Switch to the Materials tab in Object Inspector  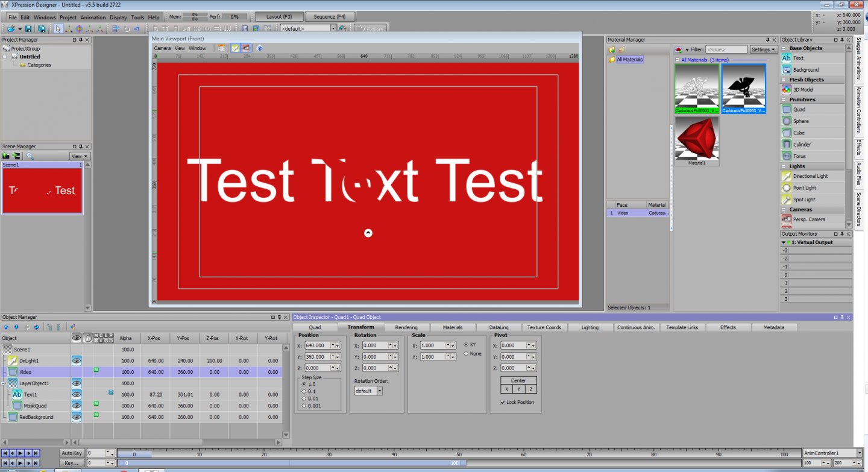453,327
